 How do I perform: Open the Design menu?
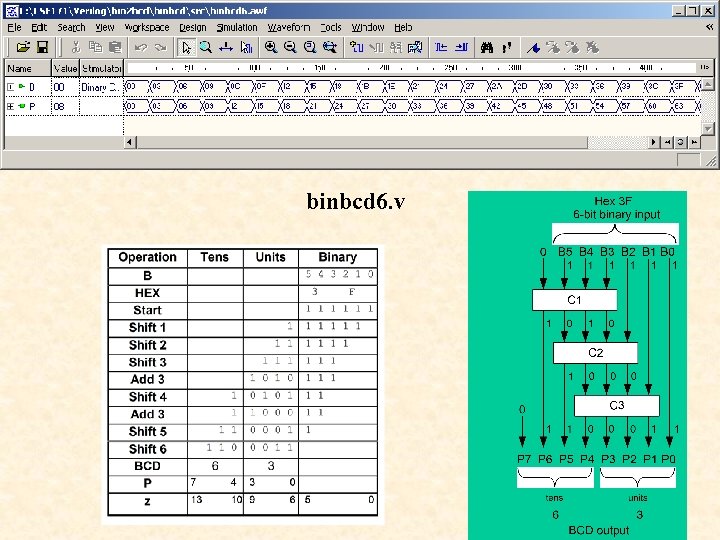[x=193, y=28]
